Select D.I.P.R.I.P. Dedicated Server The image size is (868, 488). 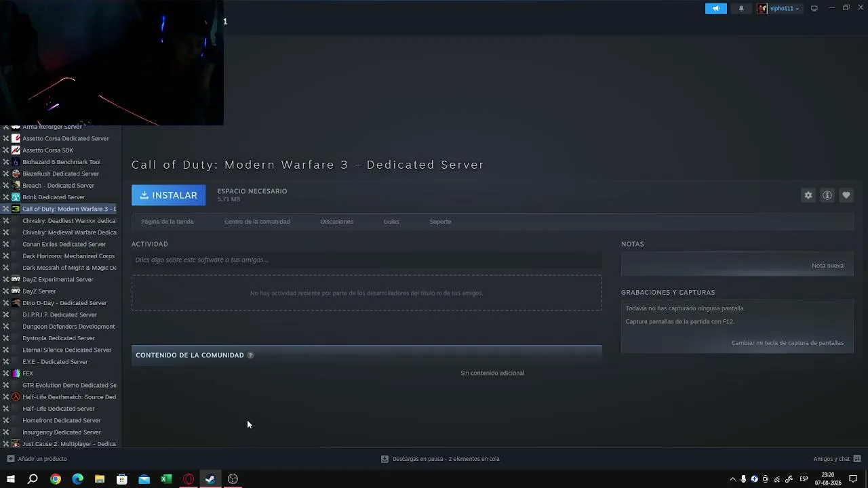(x=61, y=314)
